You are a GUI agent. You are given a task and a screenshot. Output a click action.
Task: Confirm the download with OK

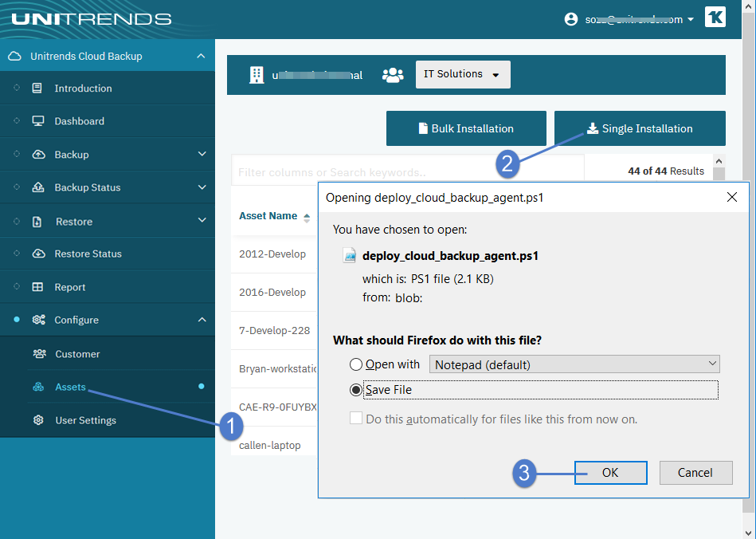(x=610, y=472)
